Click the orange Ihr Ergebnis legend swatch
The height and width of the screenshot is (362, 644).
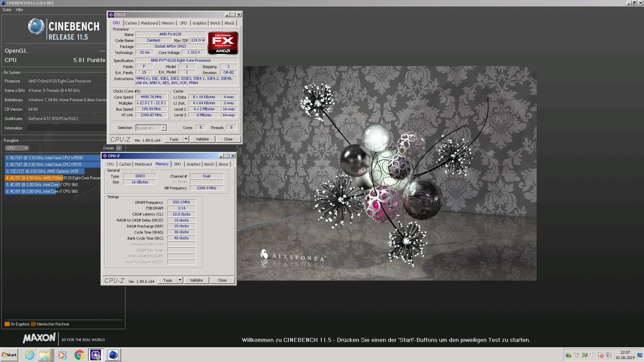[7, 324]
